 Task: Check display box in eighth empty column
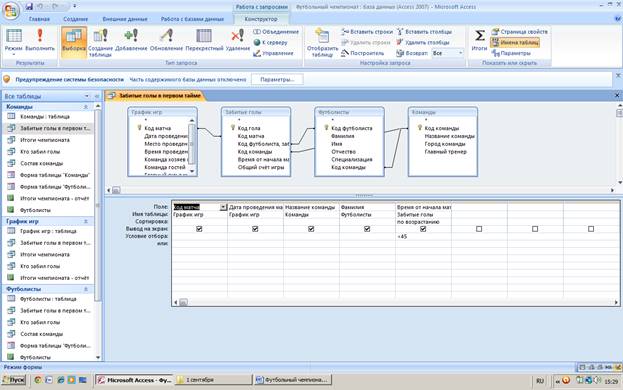(591, 229)
